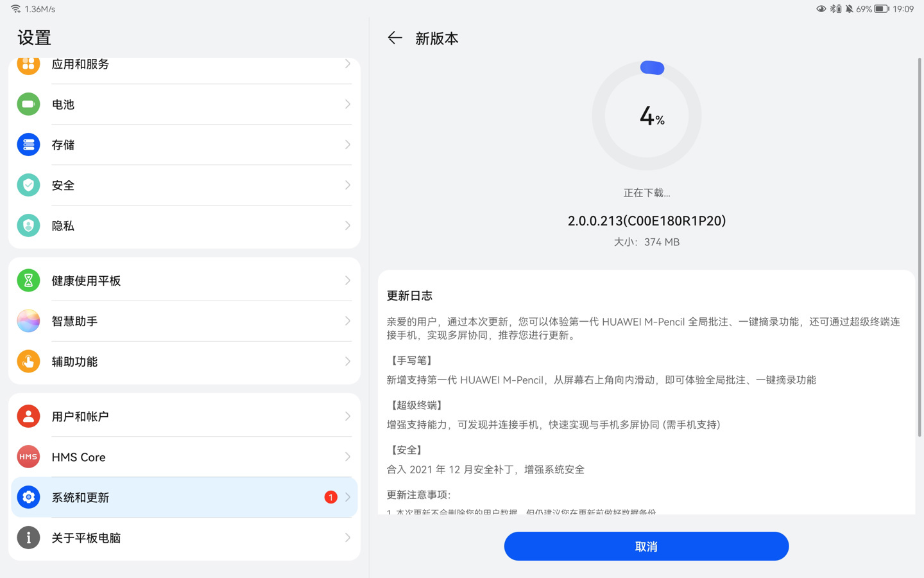Image resolution: width=924 pixels, height=578 pixels.
Task: Expand the 电池 row chevron
Action: pyautogui.click(x=347, y=104)
